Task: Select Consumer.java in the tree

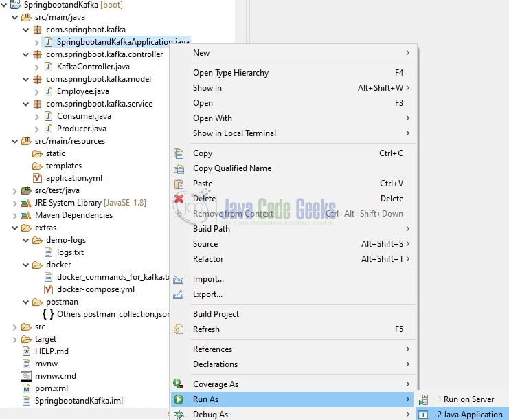Action: 84,116
